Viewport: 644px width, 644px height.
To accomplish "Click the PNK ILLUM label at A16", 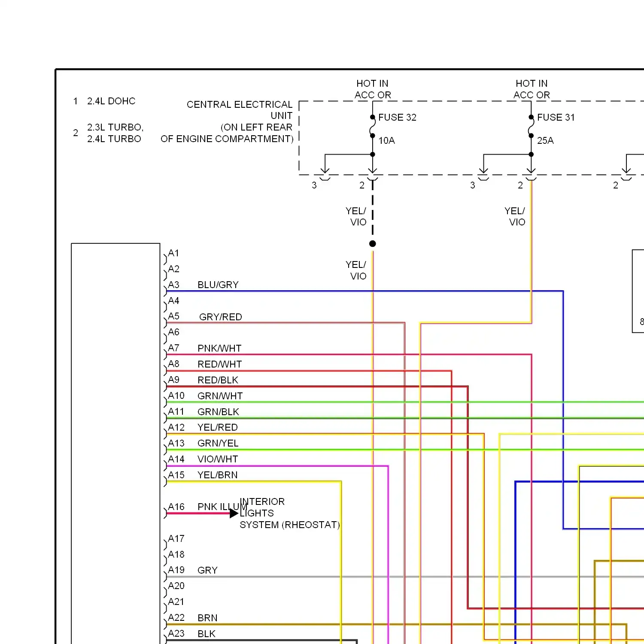I will [222, 507].
